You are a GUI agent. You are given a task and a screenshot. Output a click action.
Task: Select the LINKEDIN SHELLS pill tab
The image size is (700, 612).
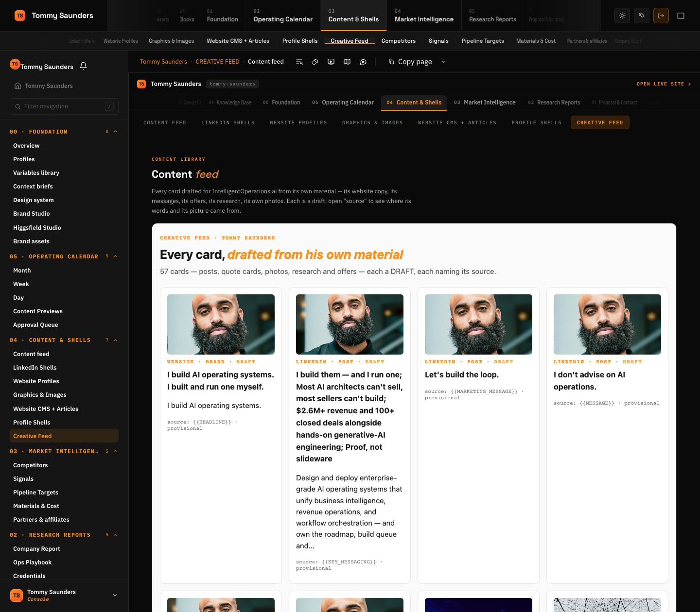228,122
